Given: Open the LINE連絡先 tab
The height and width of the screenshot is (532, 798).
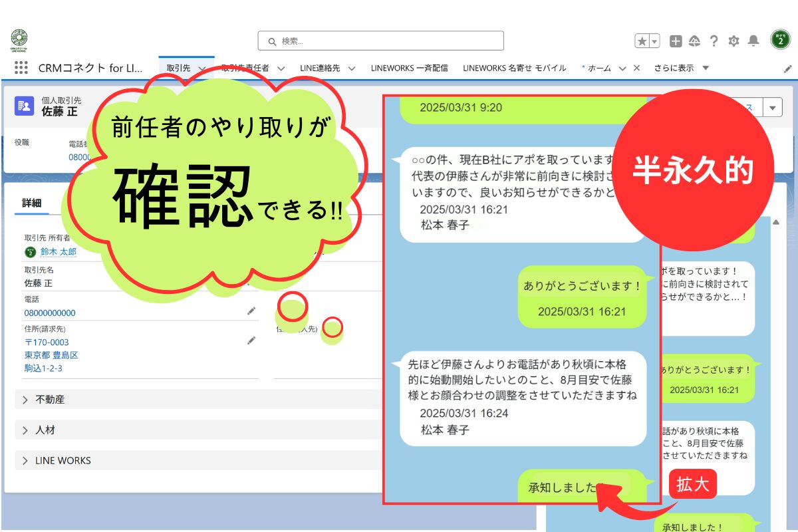Looking at the screenshot, I should click(320, 68).
